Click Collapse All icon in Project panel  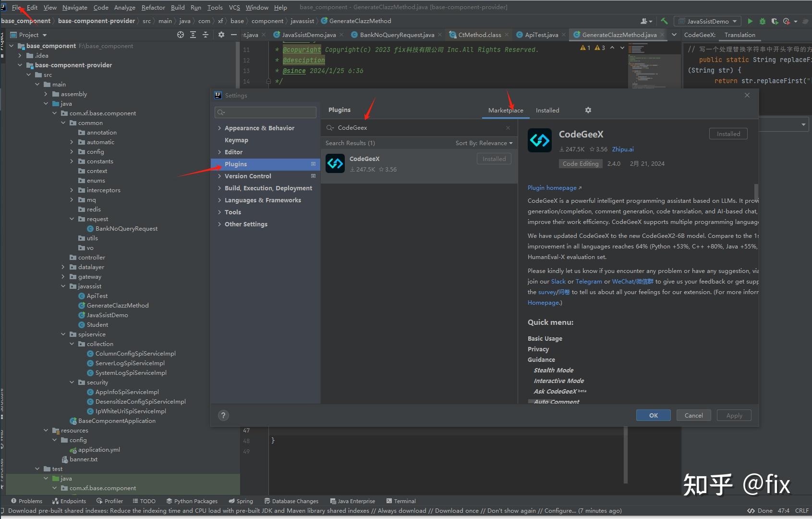206,35
